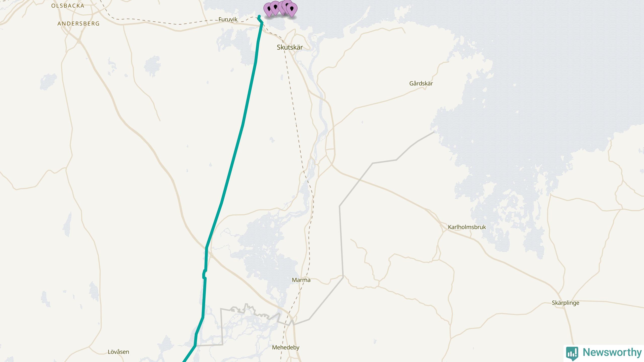The height and width of the screenshot is (362, 644).
Task: Select the Furuvik place label
Action: click(228, 19)
